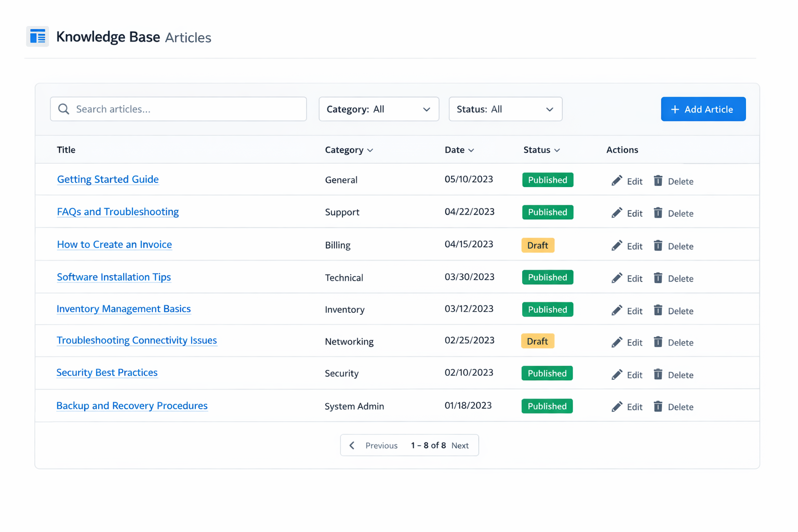Viewport: 798px width, 532px height.
Task: Click the Edit pencil icon for Security Best Practices
Action: (x=617, y=374)
